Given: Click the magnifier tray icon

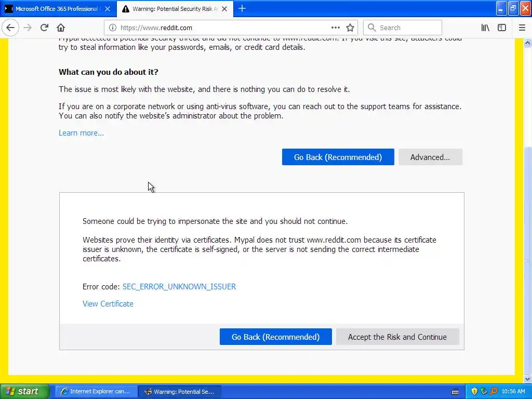Looking at the screenshot, I should 494,392.
